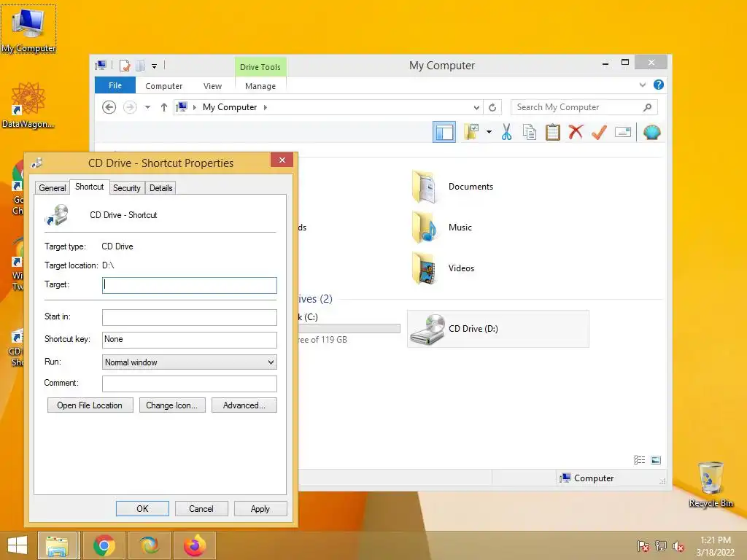The image size is (747, 560).
Task: Click the Action Center flag tray icon
Action: pyautogui.click(x=643, y=546)
